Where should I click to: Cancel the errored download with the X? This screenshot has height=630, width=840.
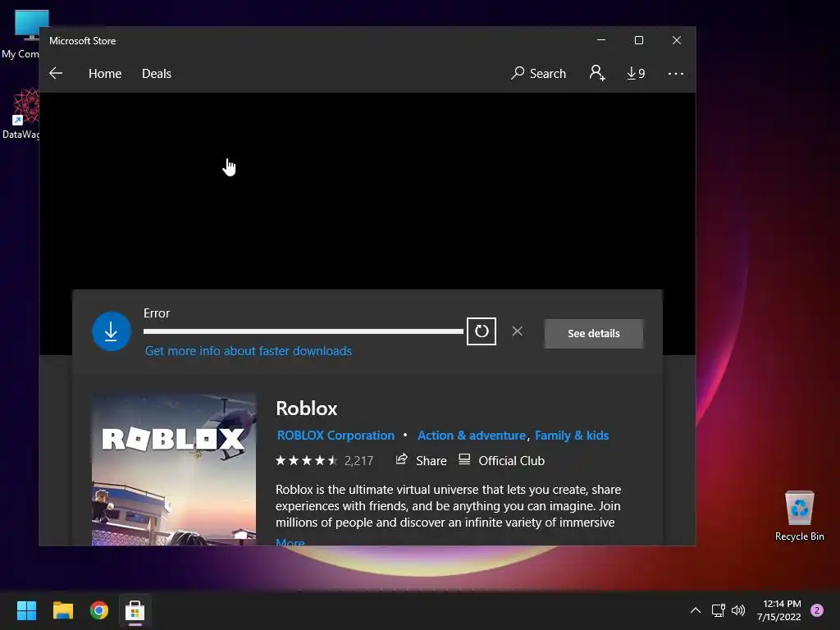[x=517, y=331]
